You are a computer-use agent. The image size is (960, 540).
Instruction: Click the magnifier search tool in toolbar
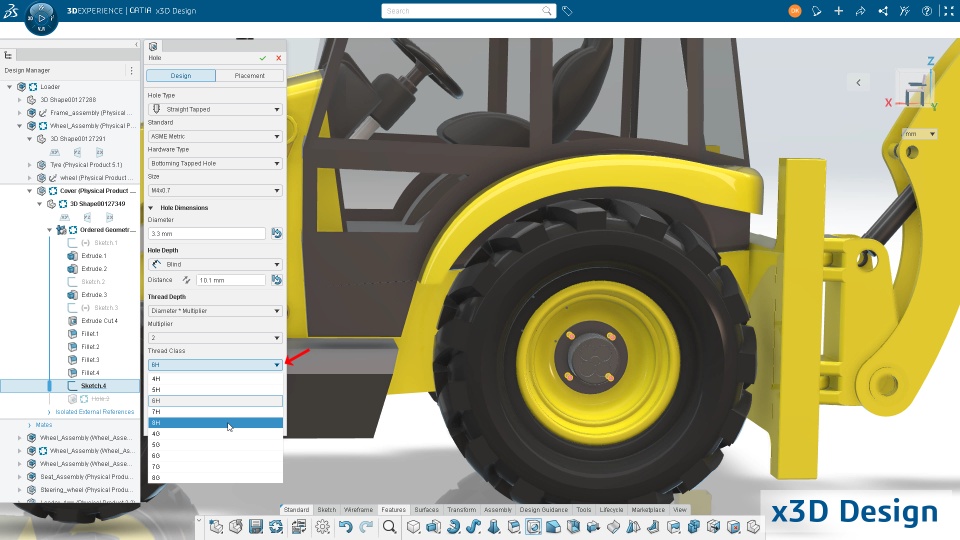point(389,527)
